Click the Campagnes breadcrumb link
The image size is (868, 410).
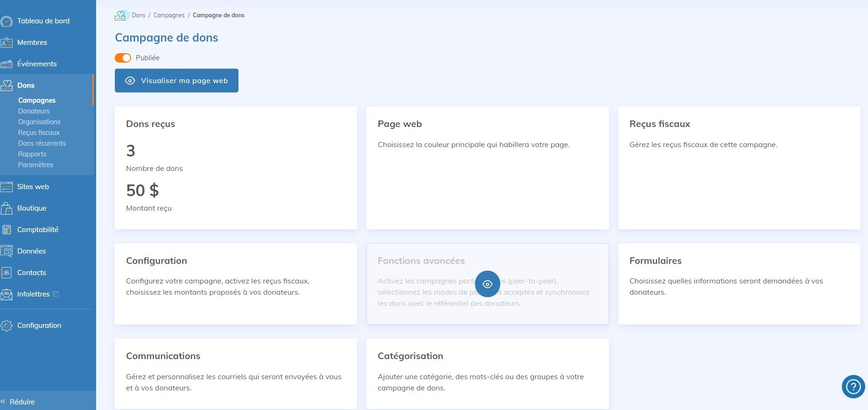click(169, 15)
